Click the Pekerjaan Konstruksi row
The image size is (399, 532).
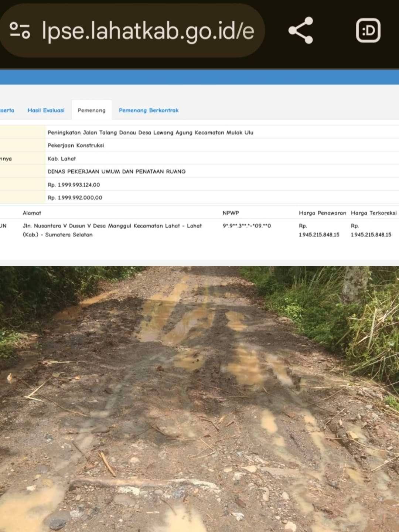76,145
